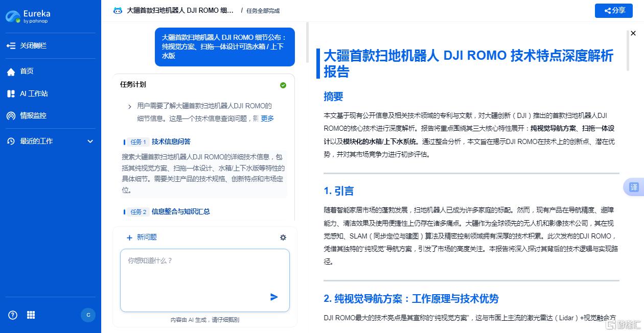Click 分享 share button
Screen dimensions: 644x333
click(x=614, y=10)
